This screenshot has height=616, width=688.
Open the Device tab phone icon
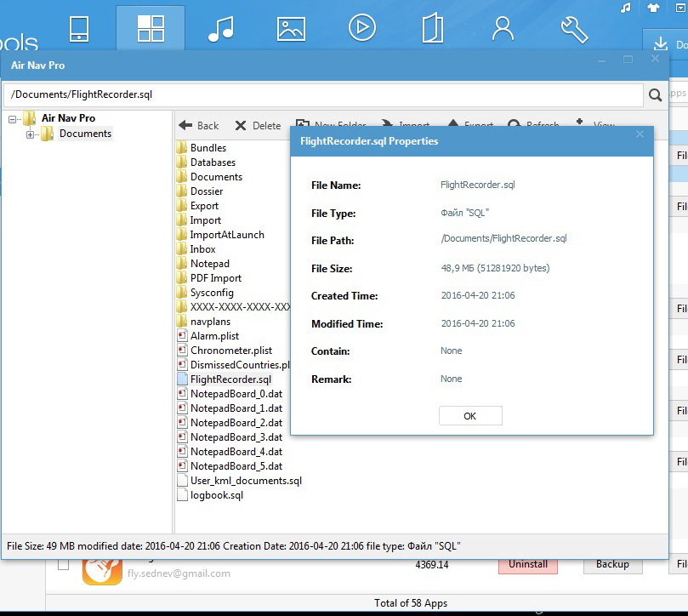point(79,28)
